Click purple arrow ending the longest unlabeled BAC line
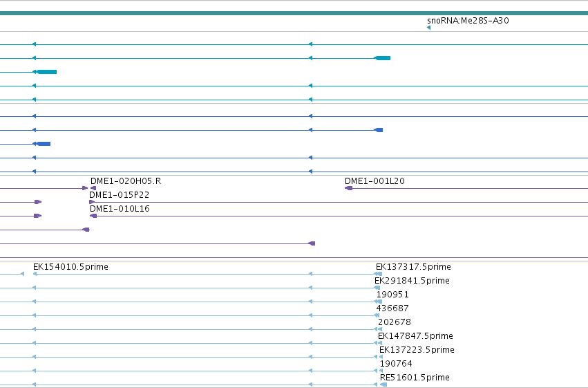The image size is (588, 388). 312,244
